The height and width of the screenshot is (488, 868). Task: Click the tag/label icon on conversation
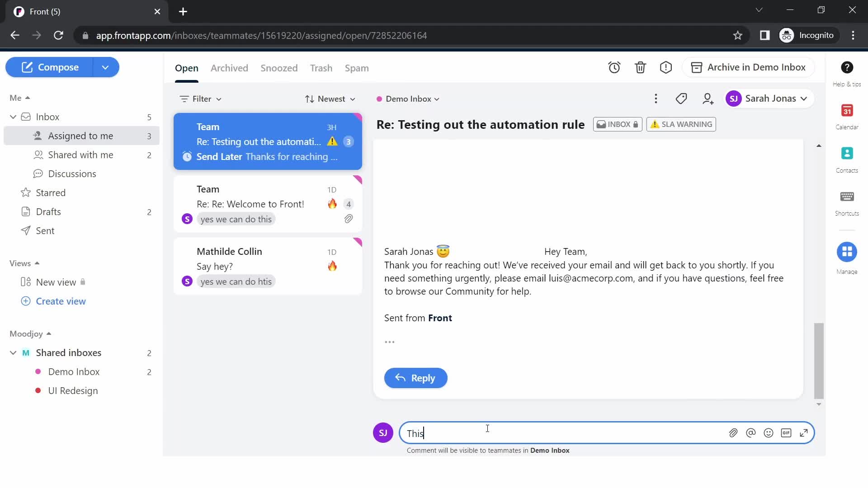pos(681,99)
